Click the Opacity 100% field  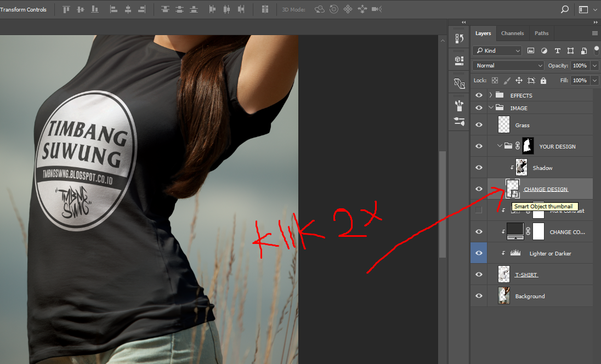[x=580, y=66]
